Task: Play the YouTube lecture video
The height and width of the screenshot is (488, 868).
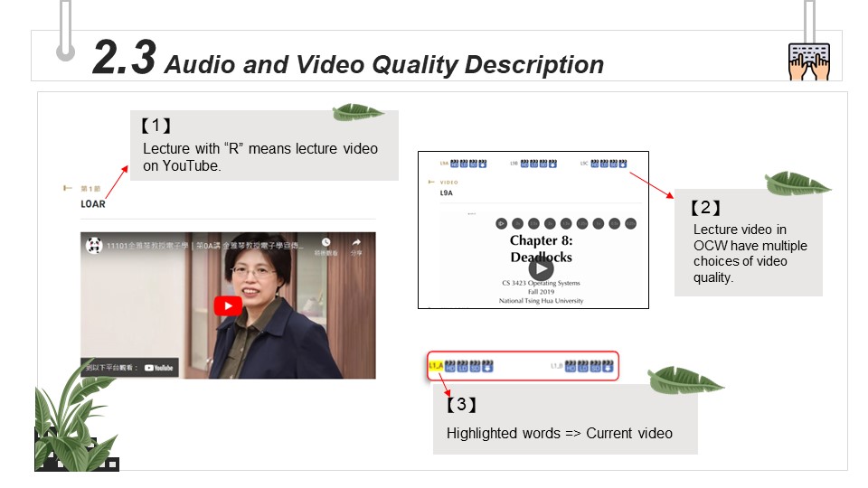Action: click(228, 305)
